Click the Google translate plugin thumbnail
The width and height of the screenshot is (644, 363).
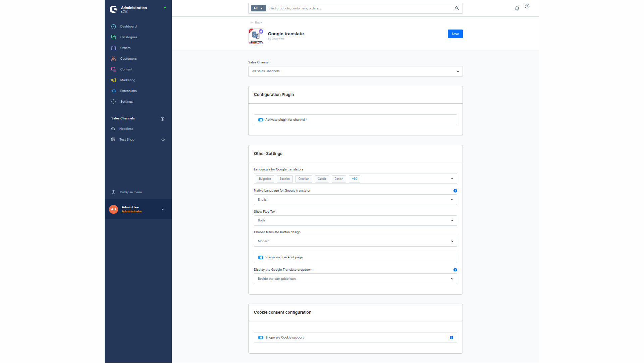tap(256, 36)
